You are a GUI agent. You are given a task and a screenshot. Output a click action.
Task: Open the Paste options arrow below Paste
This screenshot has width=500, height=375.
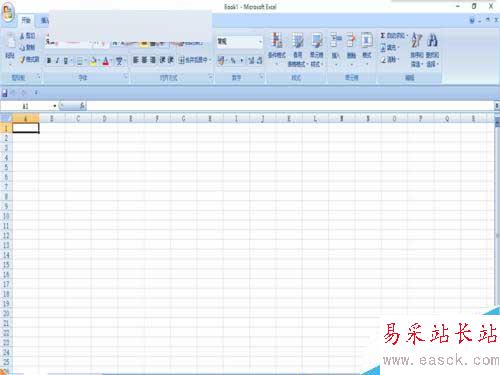pos(10,64)
